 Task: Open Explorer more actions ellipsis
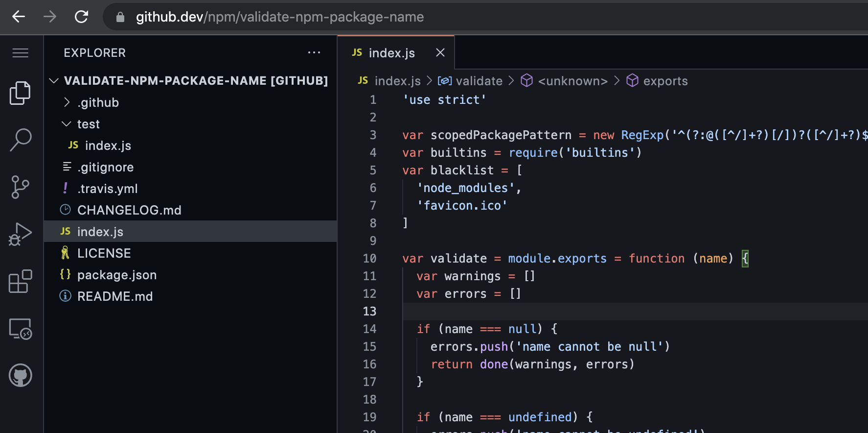coord(314,52)
